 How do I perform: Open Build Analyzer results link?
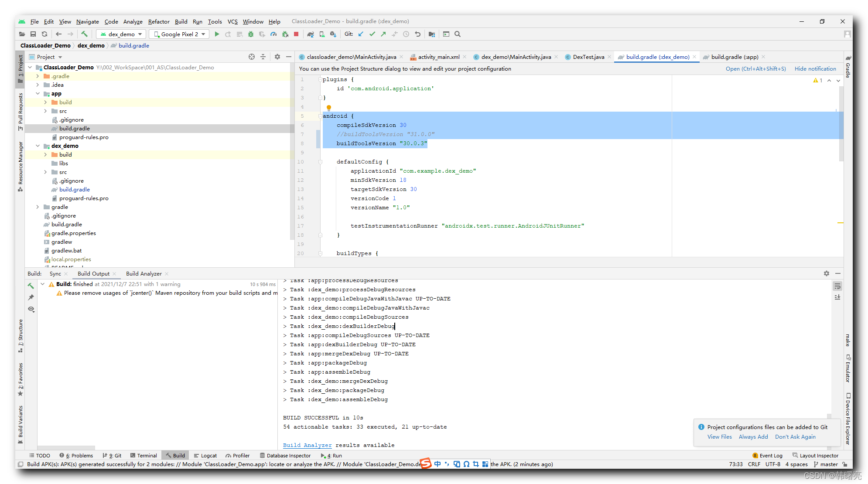(x=307, y=445)
